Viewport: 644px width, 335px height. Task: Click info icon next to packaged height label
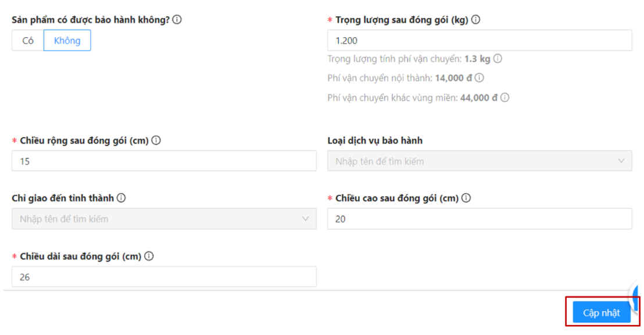tap(466, 198)
